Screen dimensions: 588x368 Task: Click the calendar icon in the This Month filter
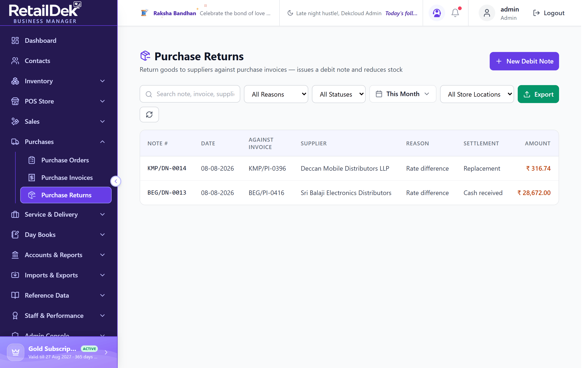pos(379,94)
